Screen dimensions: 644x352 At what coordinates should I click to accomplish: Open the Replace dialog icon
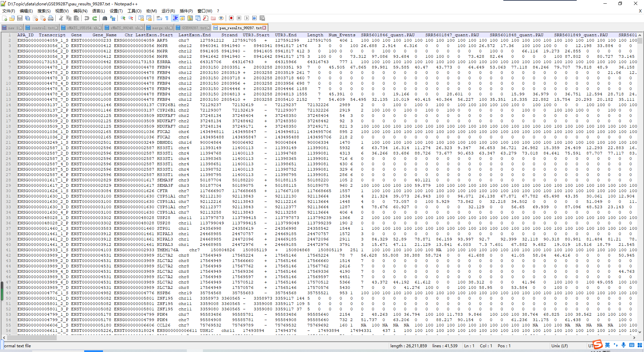pos(113,18)
